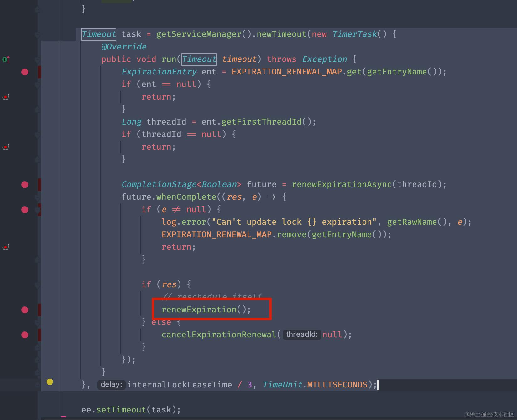Viewport: 517px width, 420px height.
Task: Toggle breakpoint on cancelExpirationRenewal line
Action: point(25,335)
